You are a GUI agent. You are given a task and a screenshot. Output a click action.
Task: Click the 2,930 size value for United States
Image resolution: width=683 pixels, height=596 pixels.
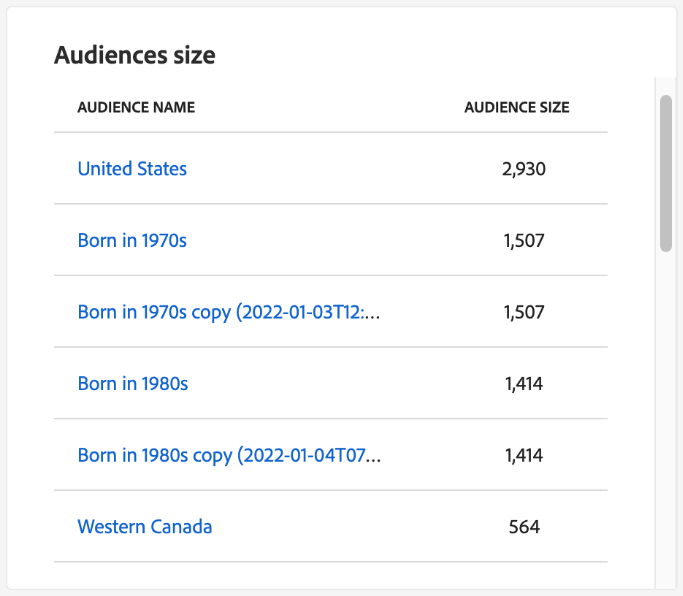[x=524, y=169]
